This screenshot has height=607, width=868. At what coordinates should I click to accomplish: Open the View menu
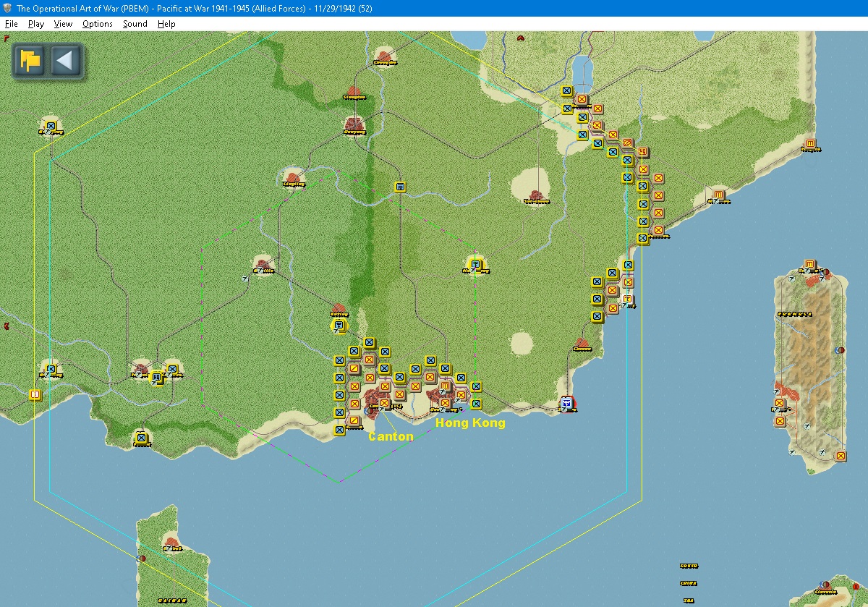point(63,24)
